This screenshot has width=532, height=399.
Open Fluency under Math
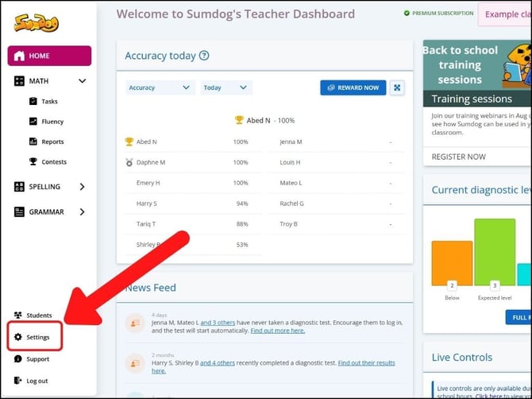(52, 122)
